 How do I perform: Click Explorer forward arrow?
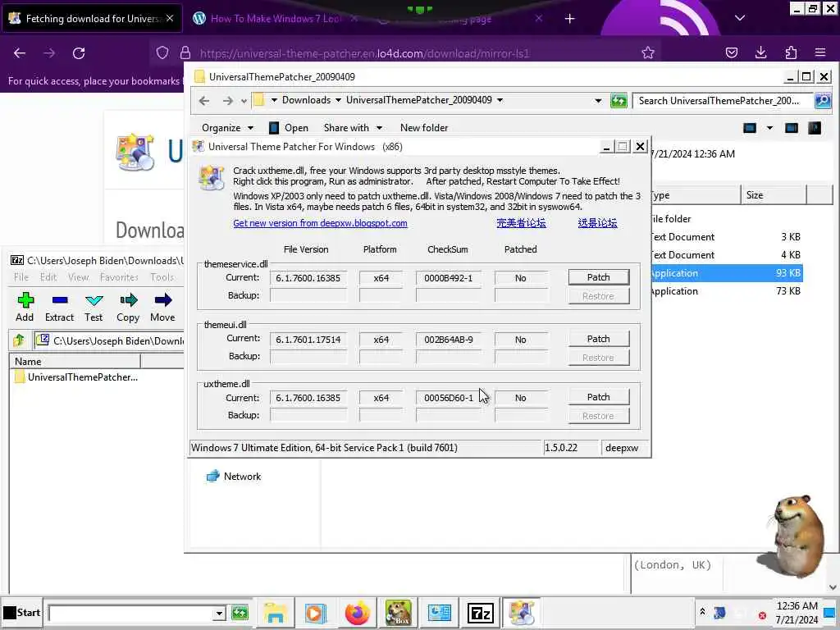[228, 101]
